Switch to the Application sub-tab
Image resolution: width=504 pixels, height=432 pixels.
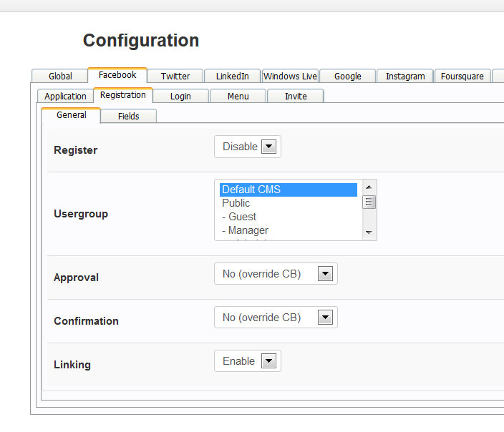[x=65, y=96]
